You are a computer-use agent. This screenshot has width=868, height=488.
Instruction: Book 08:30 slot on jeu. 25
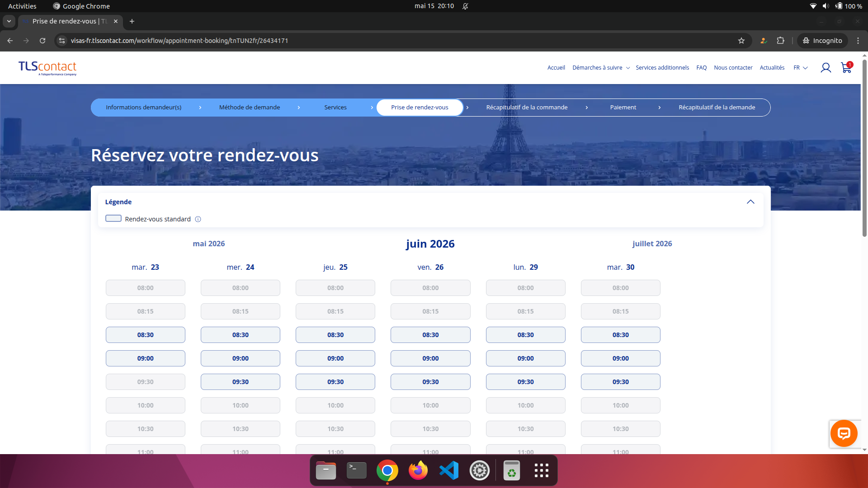[335, 335]
